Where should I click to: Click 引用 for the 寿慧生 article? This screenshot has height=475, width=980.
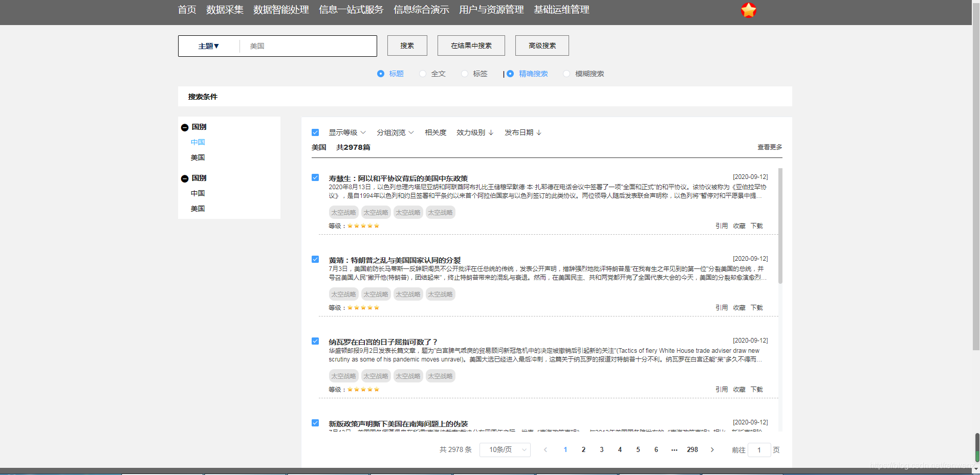pyautogui.click(x=722, y=226)
